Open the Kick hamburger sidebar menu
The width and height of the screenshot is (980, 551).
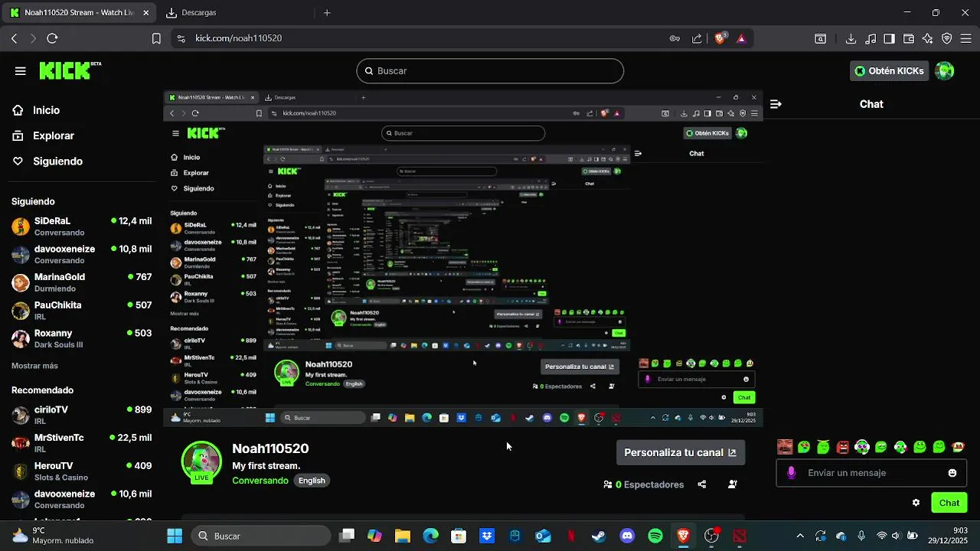coord(20,71)
